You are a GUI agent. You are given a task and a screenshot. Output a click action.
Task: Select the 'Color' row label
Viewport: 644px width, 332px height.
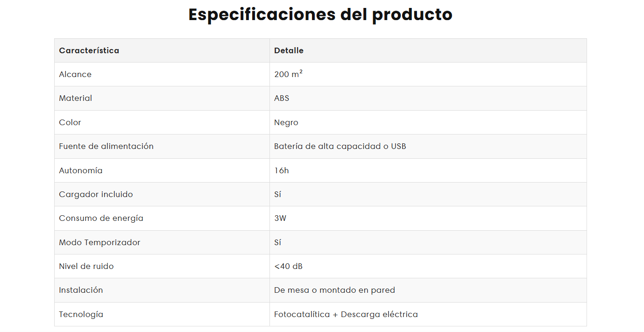click(x=70, y=122)
